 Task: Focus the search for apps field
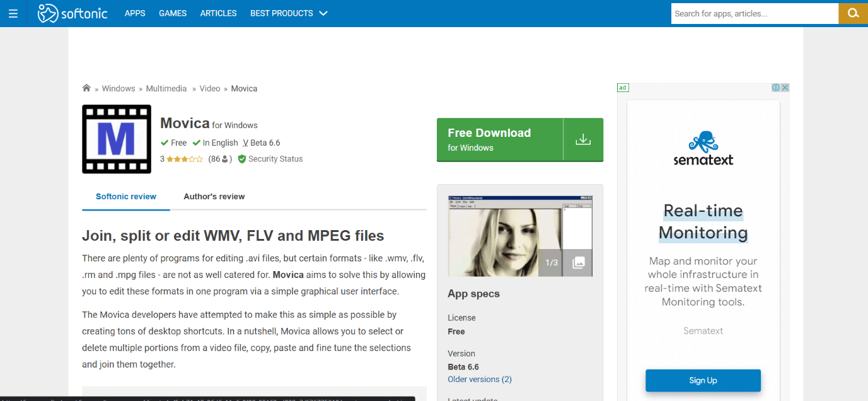pos(755,13)
